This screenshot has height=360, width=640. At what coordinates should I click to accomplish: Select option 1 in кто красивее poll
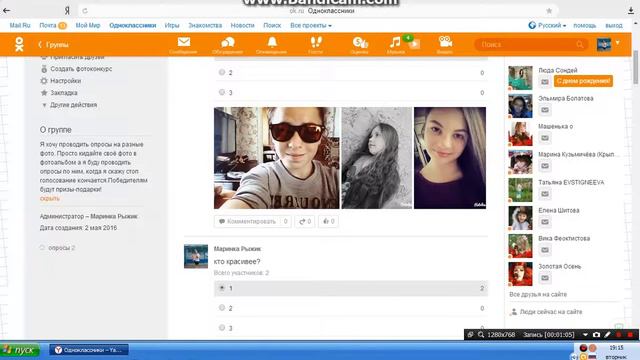click(x=222, y=288)
